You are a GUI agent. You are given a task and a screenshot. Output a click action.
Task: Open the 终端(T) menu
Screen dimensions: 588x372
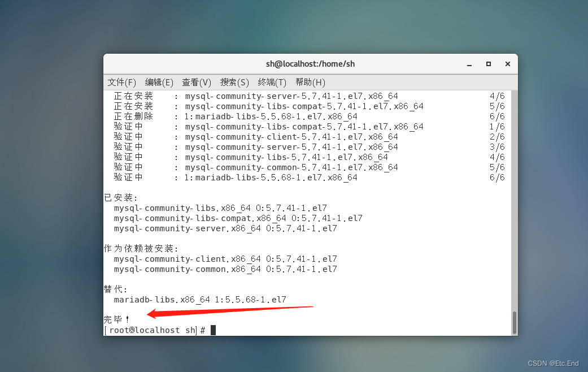pyautogui.click(x=272, y=82)
